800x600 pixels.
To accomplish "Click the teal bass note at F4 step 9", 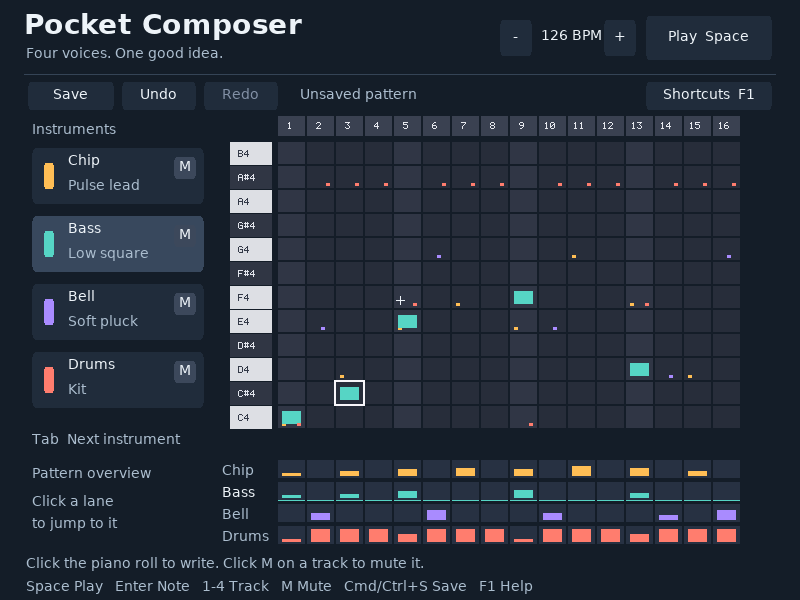I will 523,297.
